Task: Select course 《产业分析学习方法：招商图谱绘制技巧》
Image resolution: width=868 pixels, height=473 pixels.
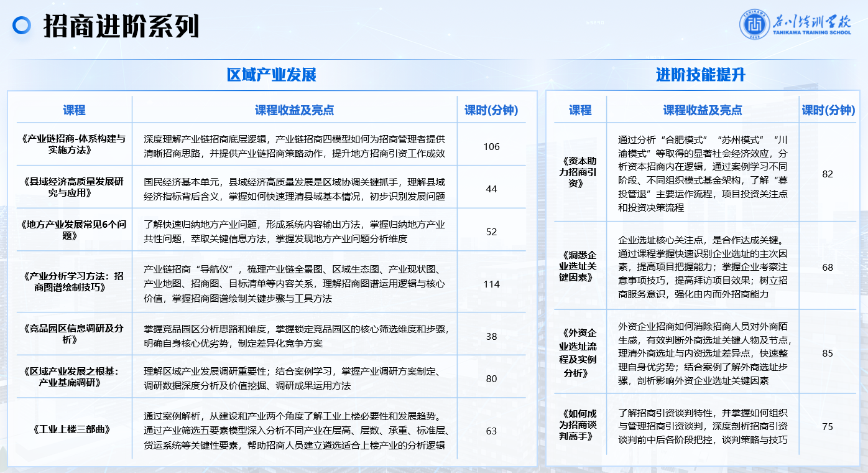Action: point(73,281)
